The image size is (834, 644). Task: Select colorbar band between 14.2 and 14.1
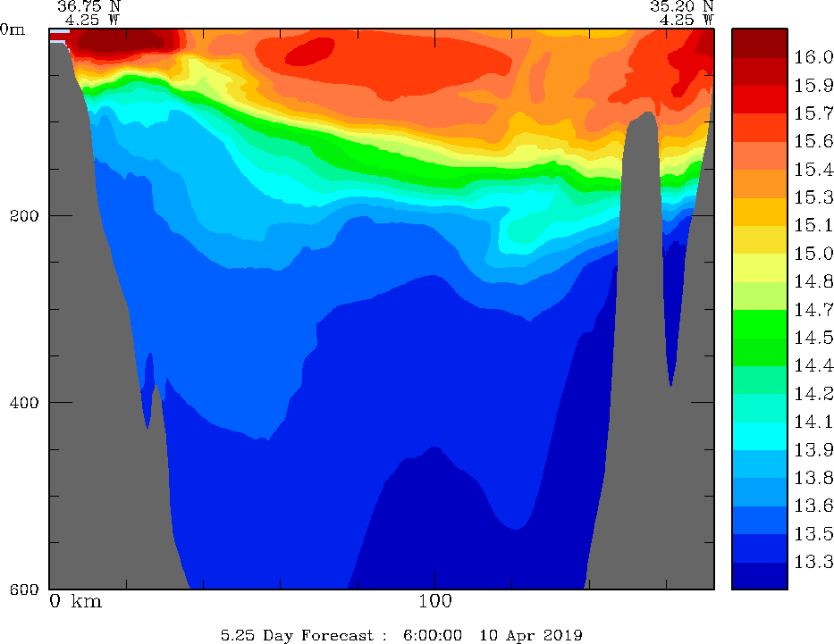759,408
